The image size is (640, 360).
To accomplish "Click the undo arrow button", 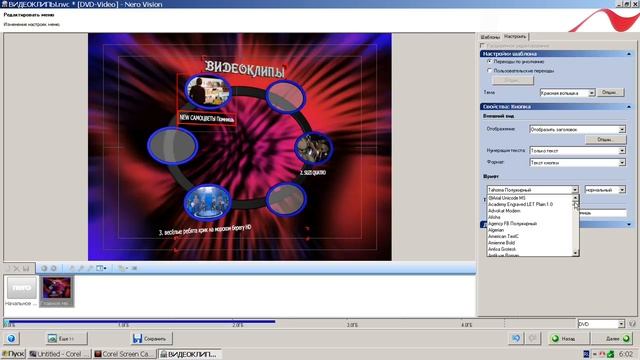I will click(x=516, y=338).
